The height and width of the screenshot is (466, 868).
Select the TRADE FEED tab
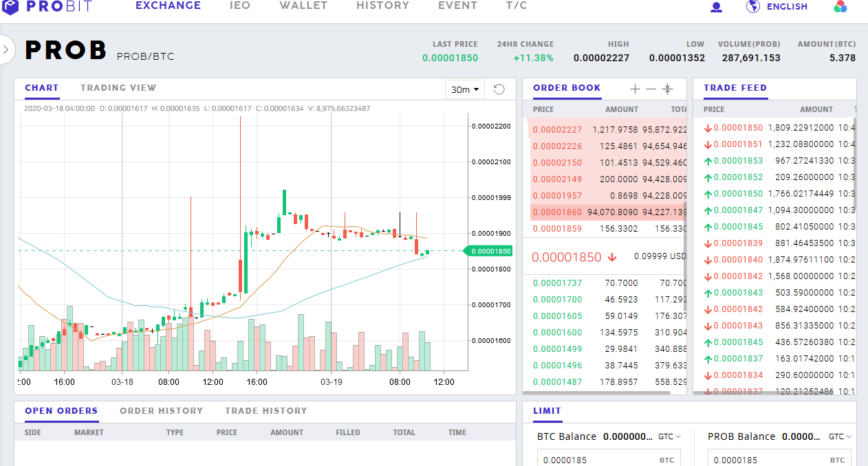point(735,88)
